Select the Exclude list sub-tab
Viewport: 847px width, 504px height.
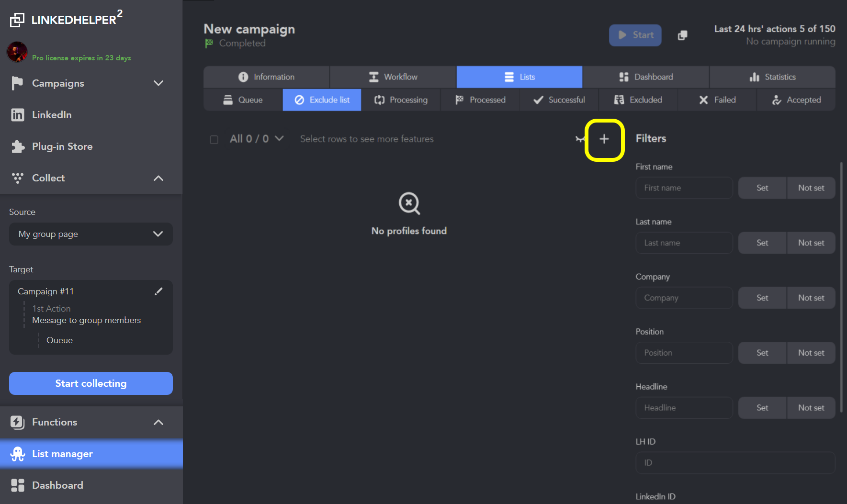[322, 100]
